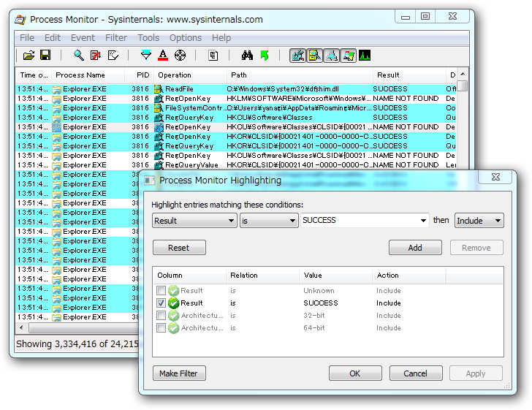Enable the Architecture is 32-bit checkbox

point(161,315)
